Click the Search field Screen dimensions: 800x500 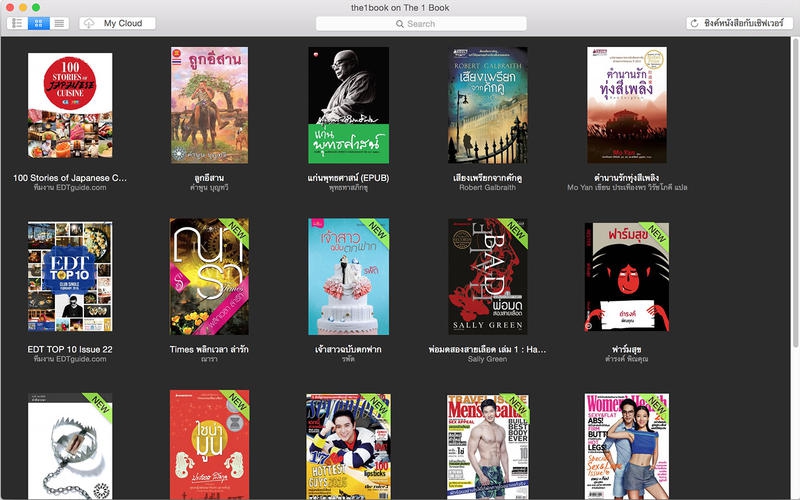[421, 23]
